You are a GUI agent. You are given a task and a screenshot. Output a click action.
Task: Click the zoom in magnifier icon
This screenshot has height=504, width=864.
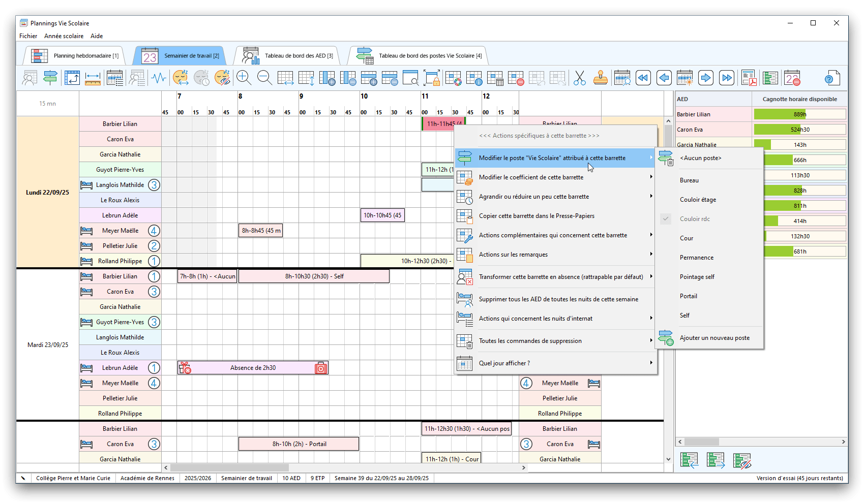click(x=244, y=78)
